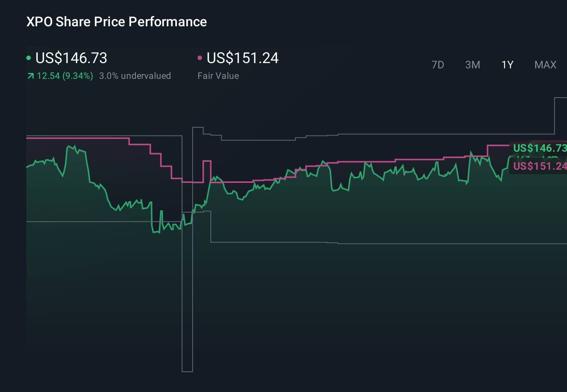Select the US$151.24 fair value tag on chart

pyautogui.click(x=539, y=166)
